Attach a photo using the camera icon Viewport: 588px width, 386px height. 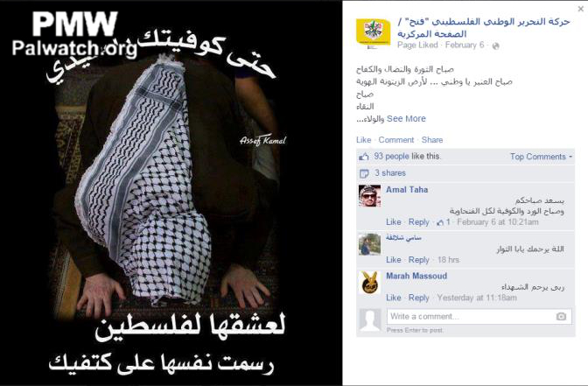point(561,317)
